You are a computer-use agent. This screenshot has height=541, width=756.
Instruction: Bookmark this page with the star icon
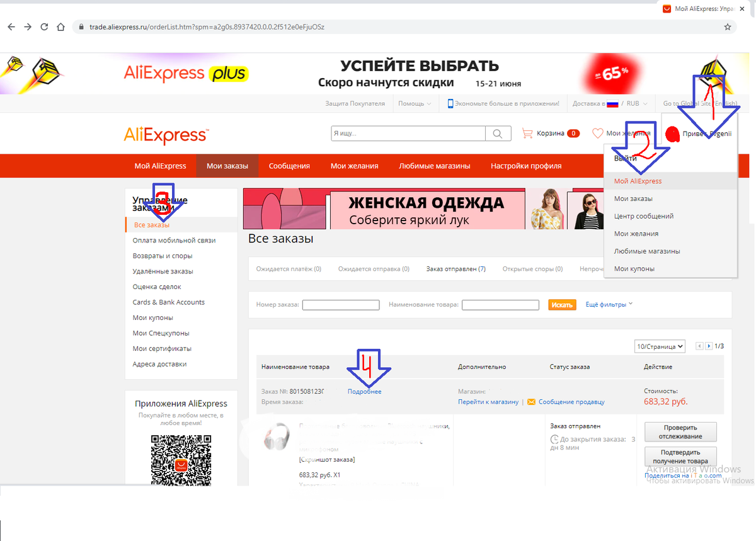click(x=728, y=27)
